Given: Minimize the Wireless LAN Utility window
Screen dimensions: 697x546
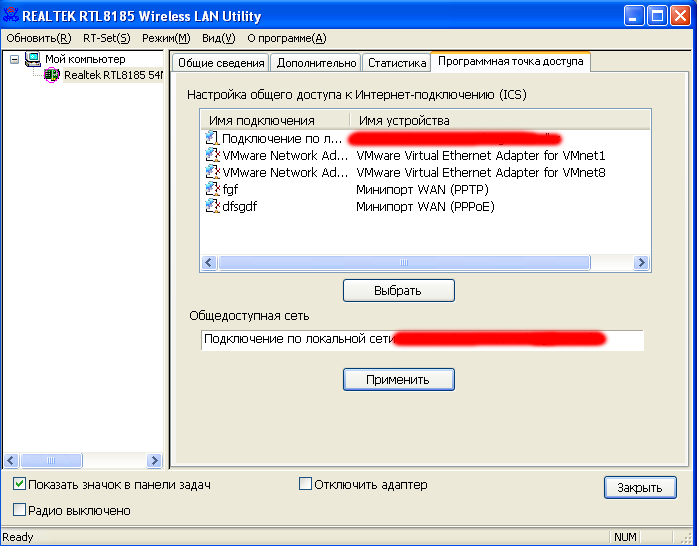Looking at the screenshot, I should (x=633, y=16).
